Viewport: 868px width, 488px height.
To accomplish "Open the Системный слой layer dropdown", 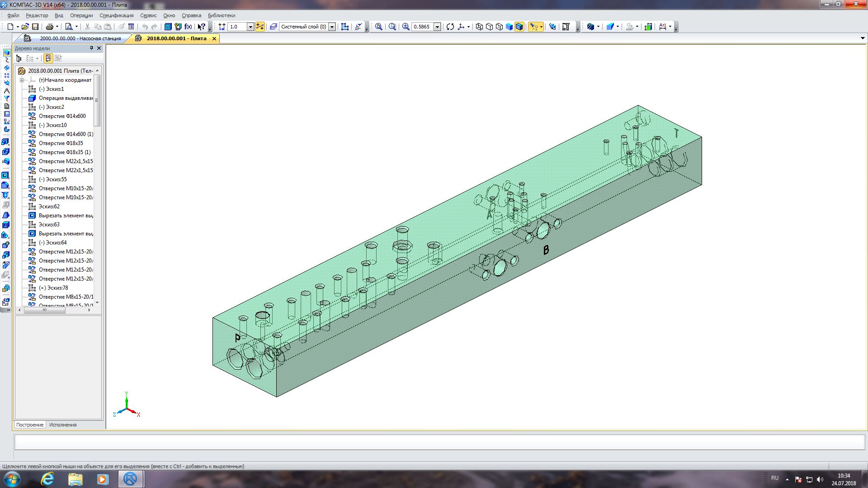I will [332, 27].
